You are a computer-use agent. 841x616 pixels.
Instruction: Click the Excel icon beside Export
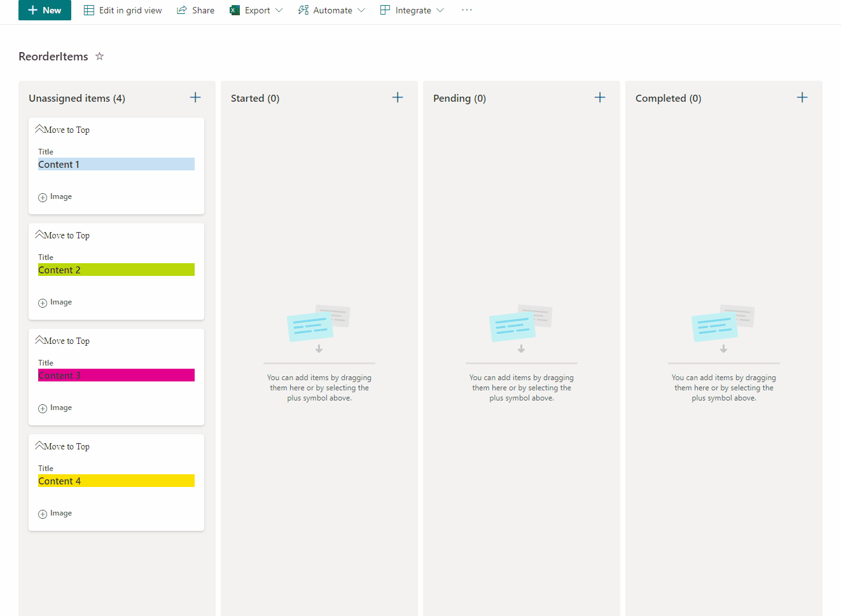(235, 10)
